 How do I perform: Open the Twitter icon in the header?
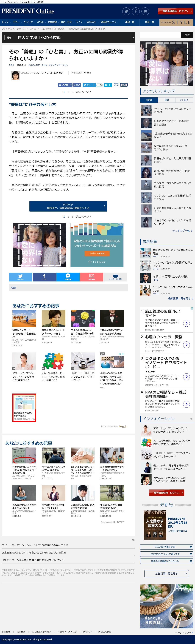pos(126,11)
